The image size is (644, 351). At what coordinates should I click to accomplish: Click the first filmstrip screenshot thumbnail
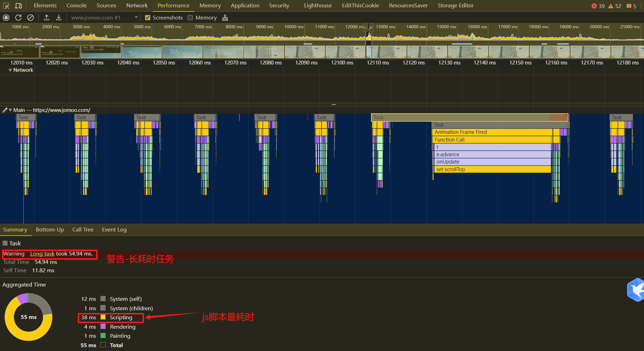[x=20, y=52]
